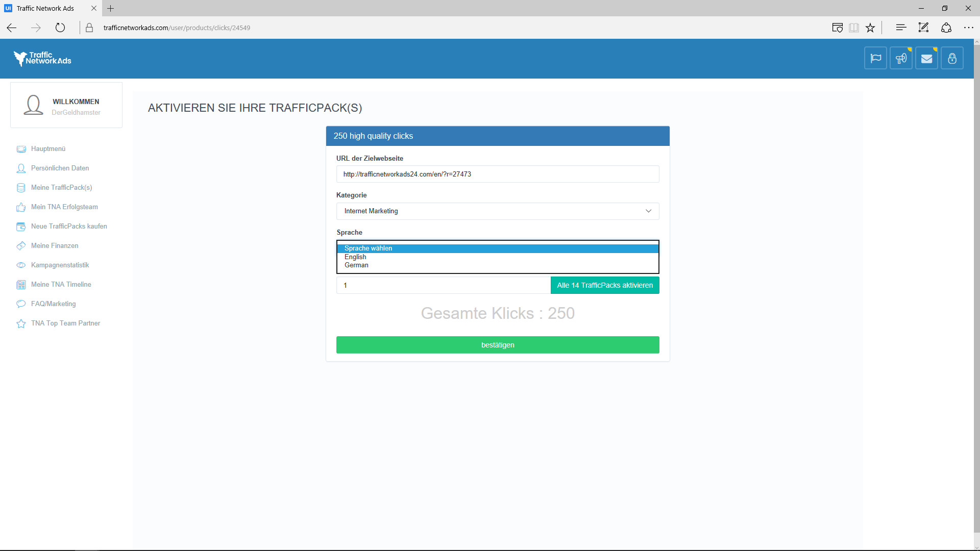The width and height of the screenshot is (980, 551).
Task: Open the Kategorie Internet Marketing dropdown
Action: point(497,211)
